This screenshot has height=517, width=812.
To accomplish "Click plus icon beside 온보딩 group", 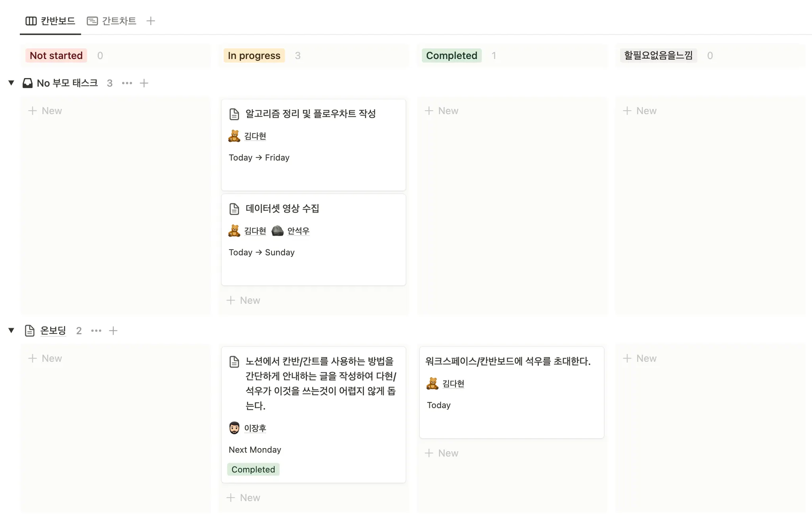I will (113, 331).
